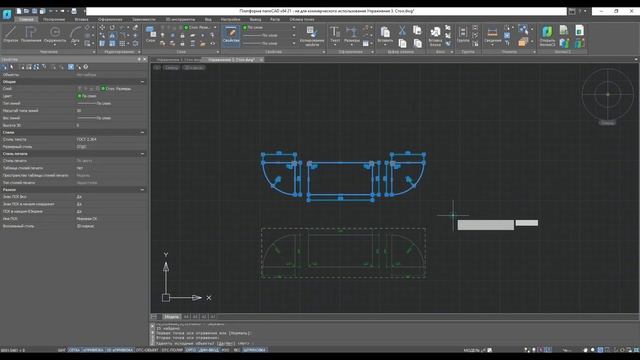Click the Mirror tool icon in editing group

click(x=112, y=36)
